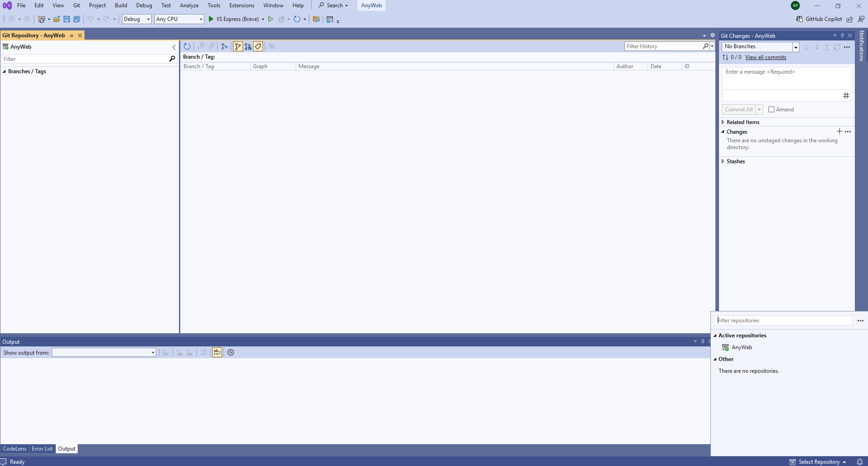Screen dimensions: 868x466
Task: Toggle Show Remote Branches history button
Action: [x=248, y=46]
